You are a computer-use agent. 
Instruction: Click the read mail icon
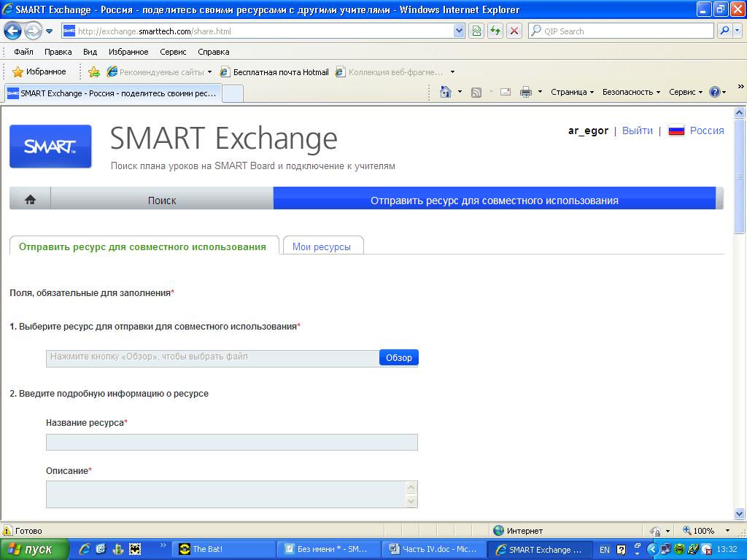tap(506, 92)
